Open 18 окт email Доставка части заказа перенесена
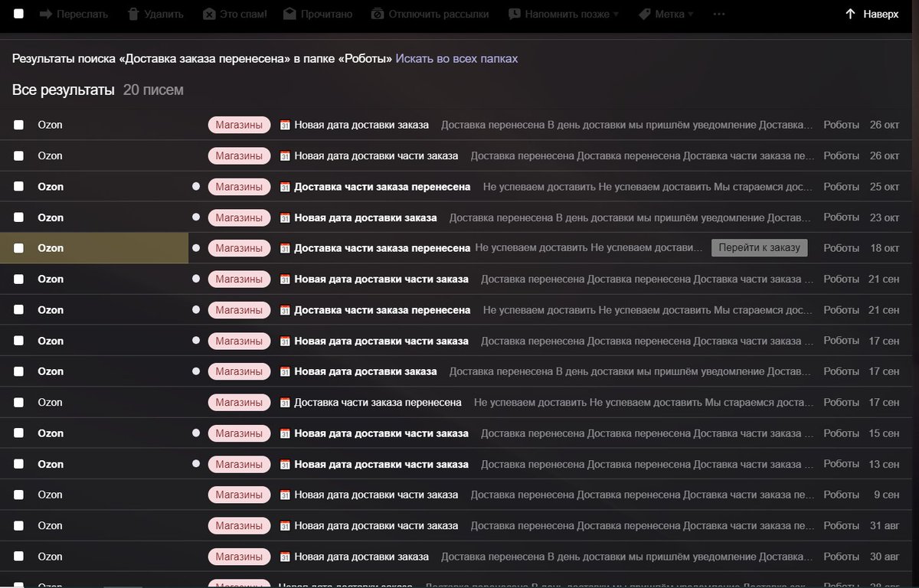The height and width of the screenshot is (588, 919). pyautogui.click(x=382, y=248)
